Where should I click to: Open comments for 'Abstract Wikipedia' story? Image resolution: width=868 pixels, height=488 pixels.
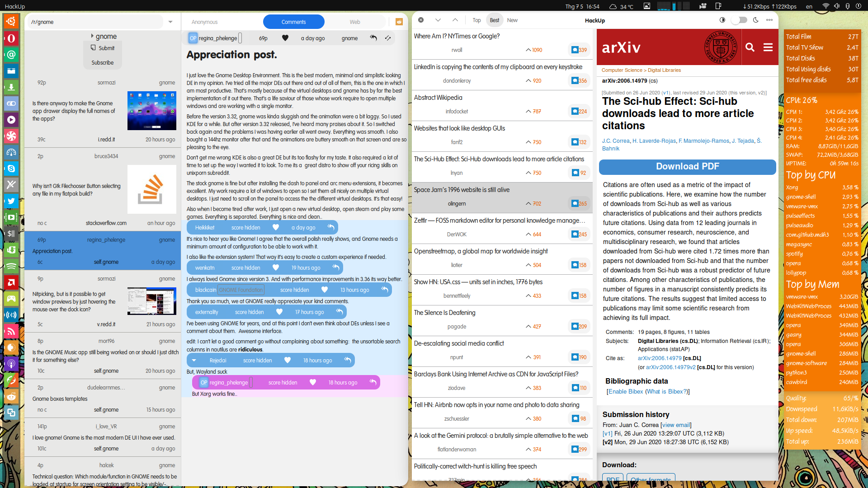pos(579,112)
